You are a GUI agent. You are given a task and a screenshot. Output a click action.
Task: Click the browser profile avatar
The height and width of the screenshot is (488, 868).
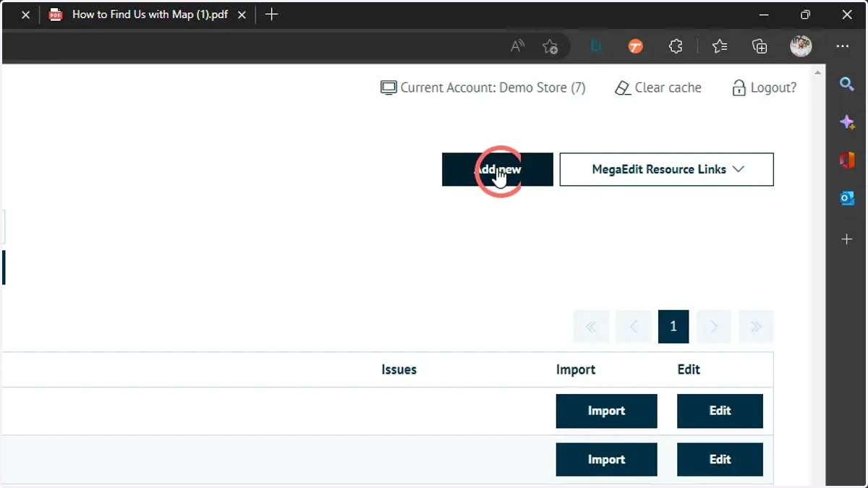pyautogui.click(x=801, y=46)
